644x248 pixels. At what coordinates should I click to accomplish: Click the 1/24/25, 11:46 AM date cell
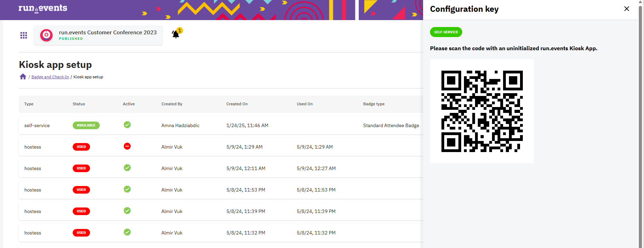point(248,125)
